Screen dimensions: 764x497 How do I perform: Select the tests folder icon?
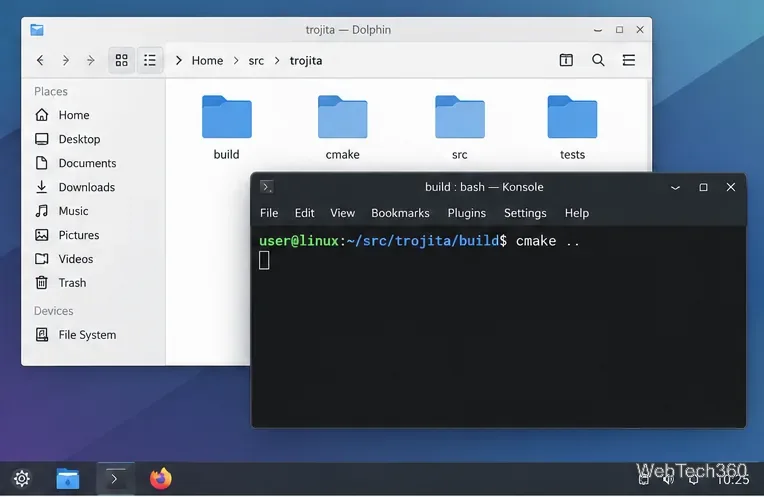coord(572,117)
